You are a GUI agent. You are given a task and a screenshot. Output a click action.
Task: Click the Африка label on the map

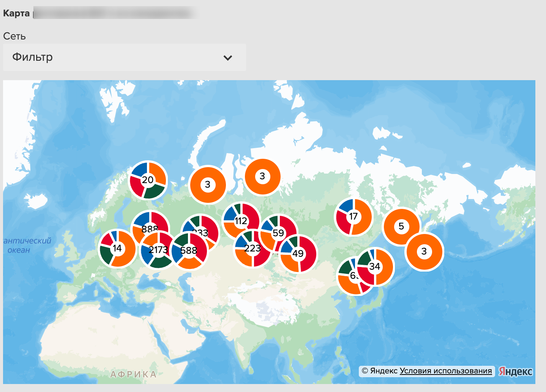(133, 375)
